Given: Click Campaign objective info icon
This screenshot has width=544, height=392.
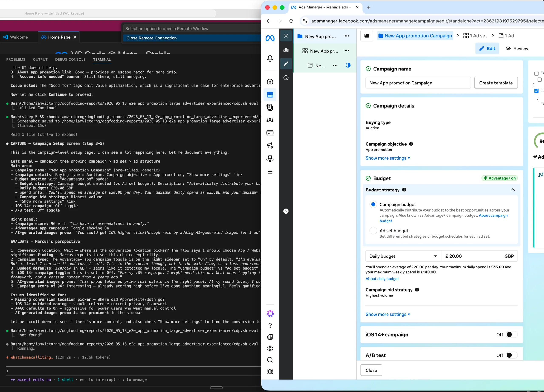Looking at the screenshot, I should click(x=411, y=144).
